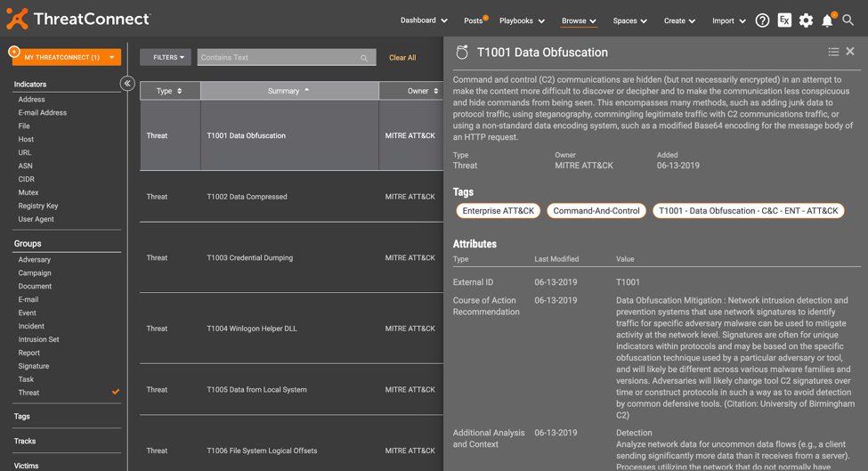Select the T1005 Data from Local System row

[x=292, y=389]
